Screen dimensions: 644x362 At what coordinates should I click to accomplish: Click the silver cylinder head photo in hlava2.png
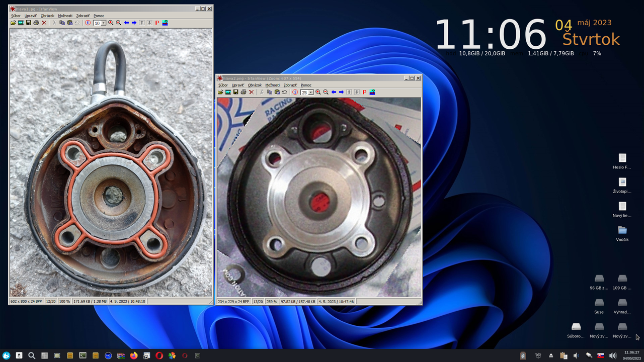(319, 197)
